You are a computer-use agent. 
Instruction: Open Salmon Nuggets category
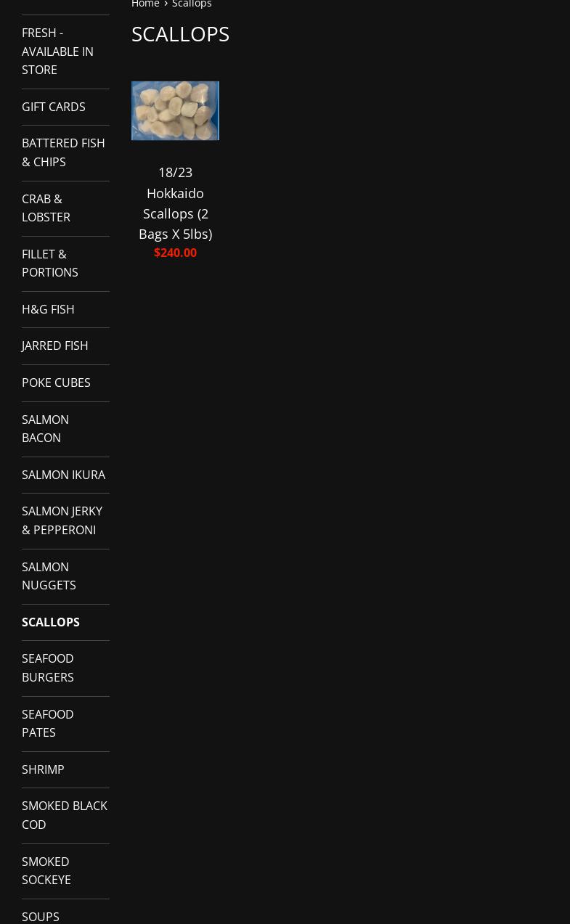[49, 576]
